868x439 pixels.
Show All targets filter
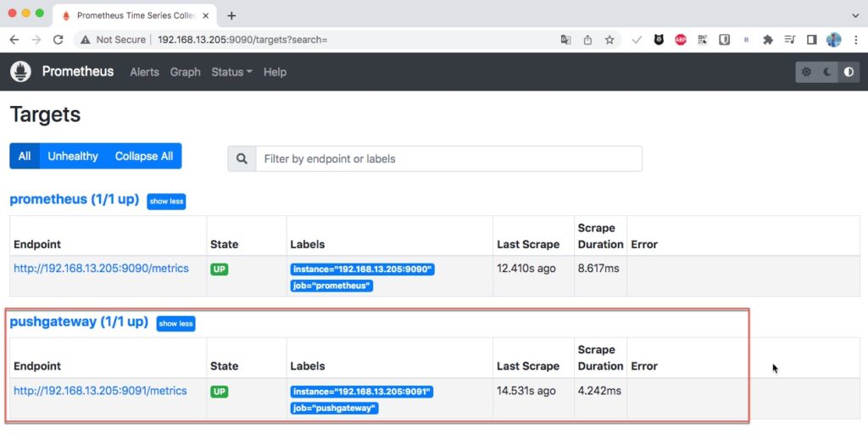(25, 156)
